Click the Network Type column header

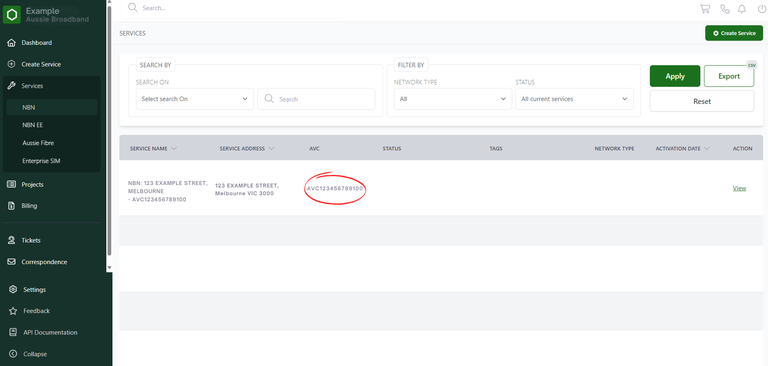pos(614,148)
